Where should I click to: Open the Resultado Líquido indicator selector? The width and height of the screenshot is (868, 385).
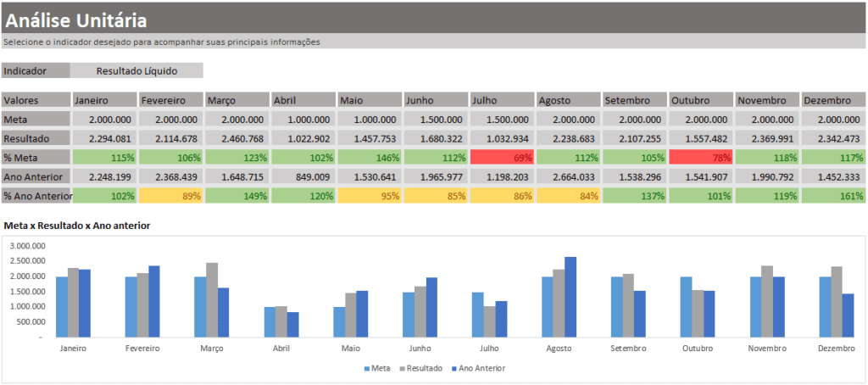tap(136, 71)
